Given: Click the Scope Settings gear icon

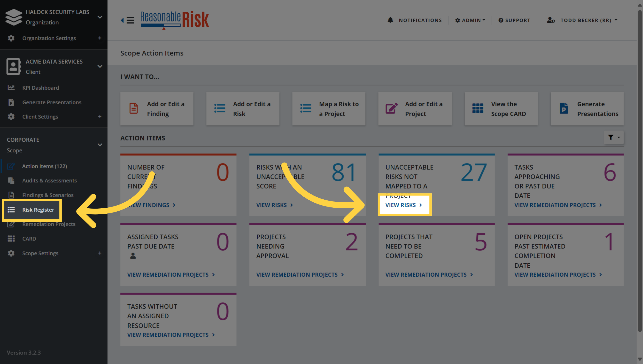Looking at the screenshot, I should tap(11, 253).
